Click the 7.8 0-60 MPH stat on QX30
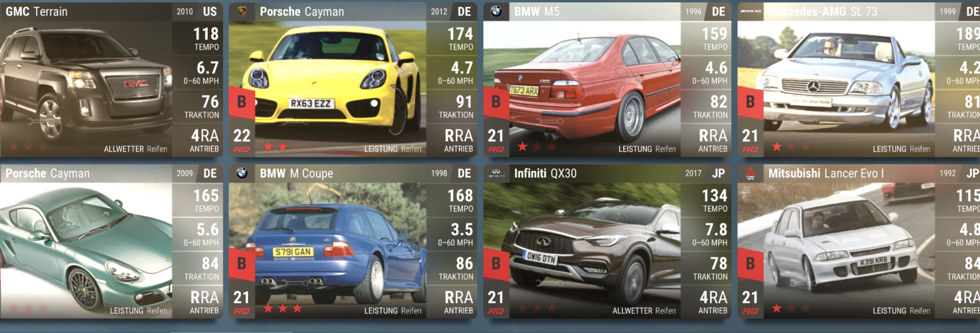980x333 pixels. coord(710,234)
